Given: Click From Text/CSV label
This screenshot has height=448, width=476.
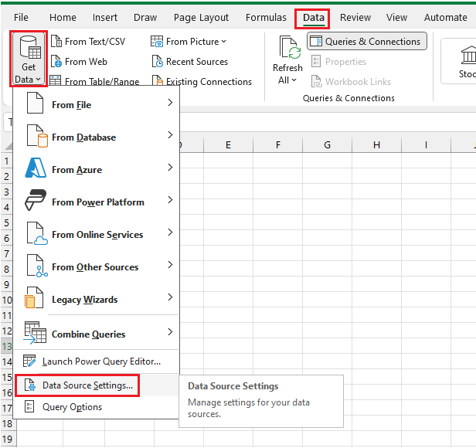Looking at the screenshot, I should [x=95, y=41].
